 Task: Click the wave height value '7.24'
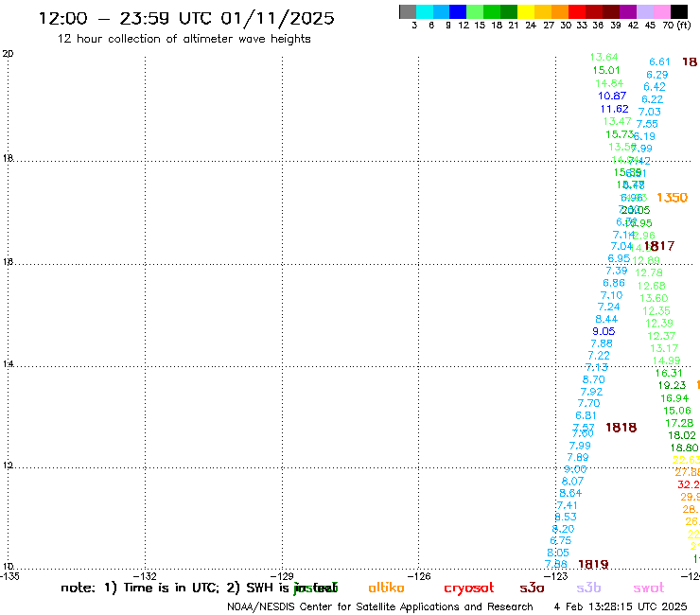click(609, 307)
